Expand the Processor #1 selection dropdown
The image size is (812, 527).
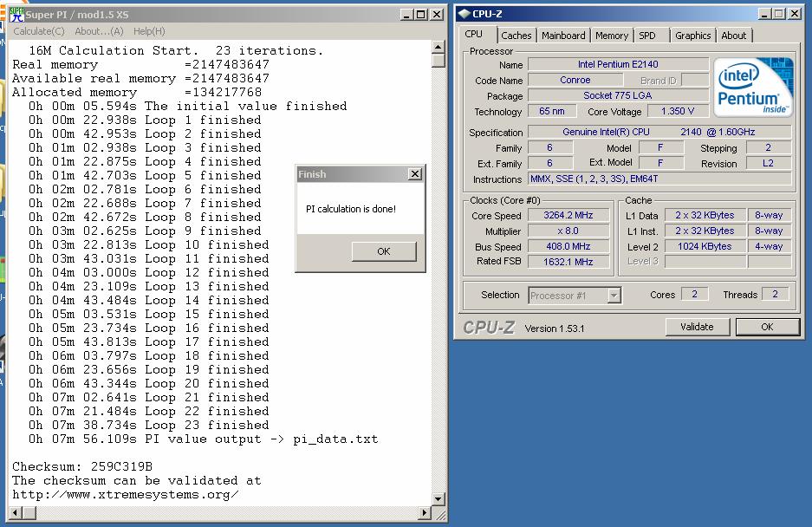click(614, 296)
